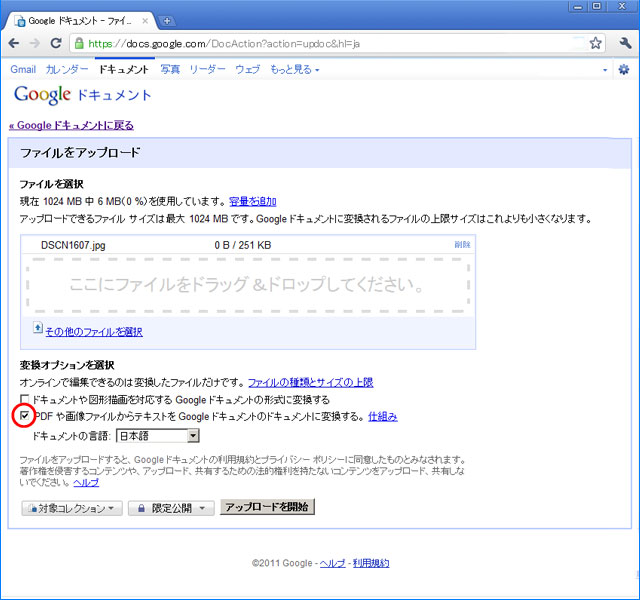
Task: Open the 仕組み link
Action: [382, 417]
